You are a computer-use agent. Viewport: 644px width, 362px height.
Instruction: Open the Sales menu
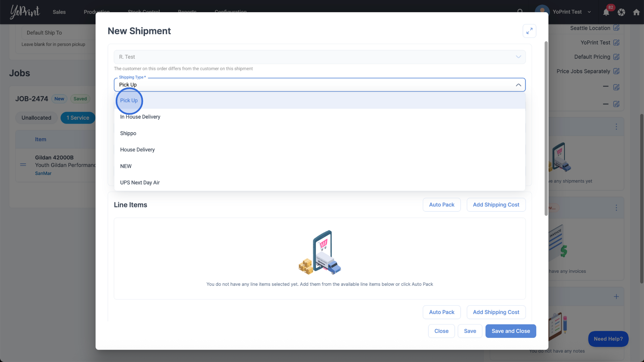click(59, 12)
